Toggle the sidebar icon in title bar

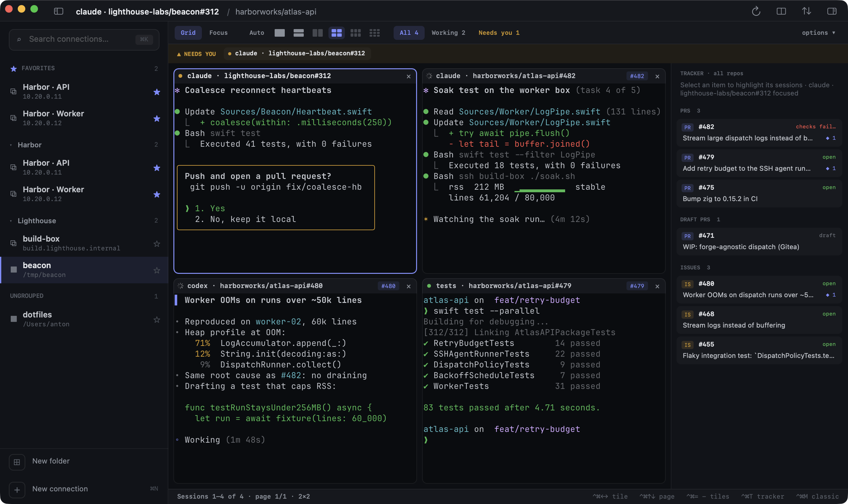(x=59, y=12)
